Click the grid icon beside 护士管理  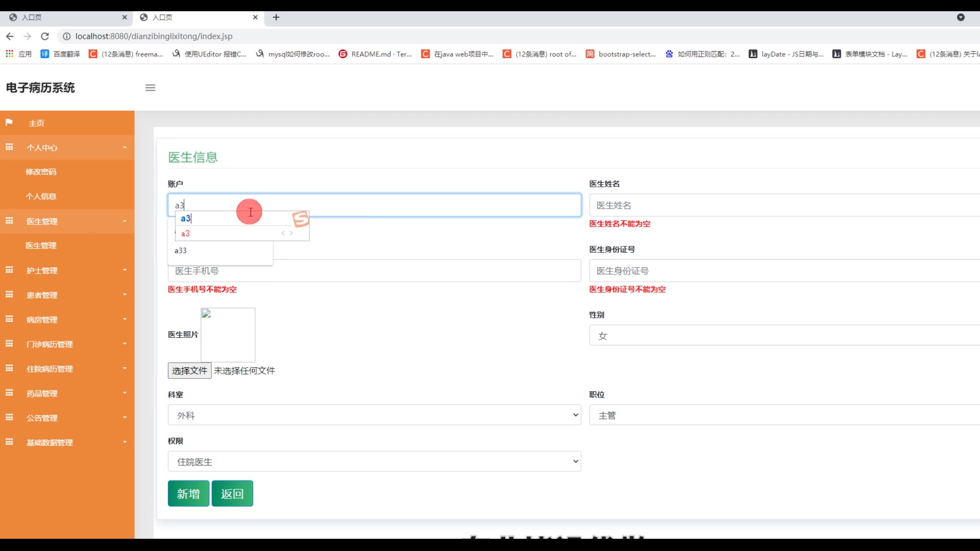[x=9, y=270]
